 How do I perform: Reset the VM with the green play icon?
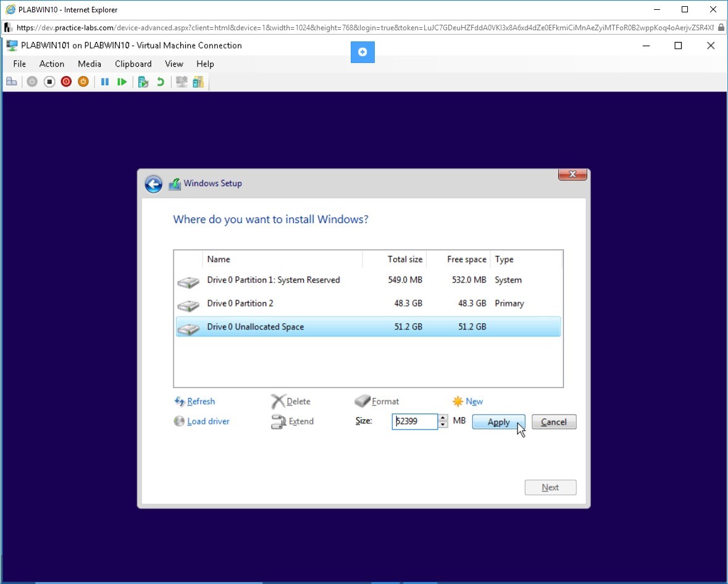coord(122,82)
